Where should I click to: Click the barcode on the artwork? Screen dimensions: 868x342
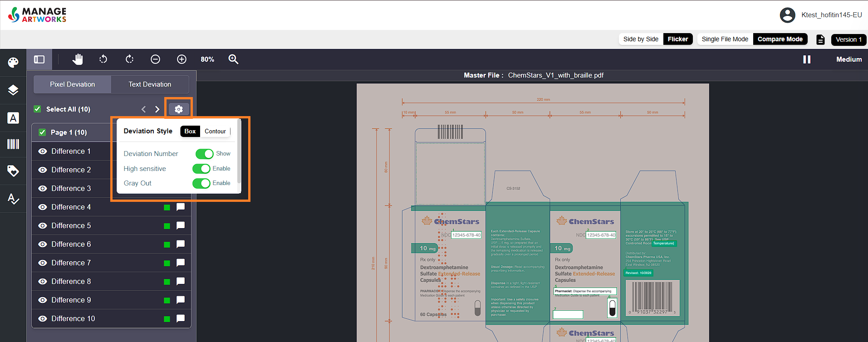[x=652, y=297]
